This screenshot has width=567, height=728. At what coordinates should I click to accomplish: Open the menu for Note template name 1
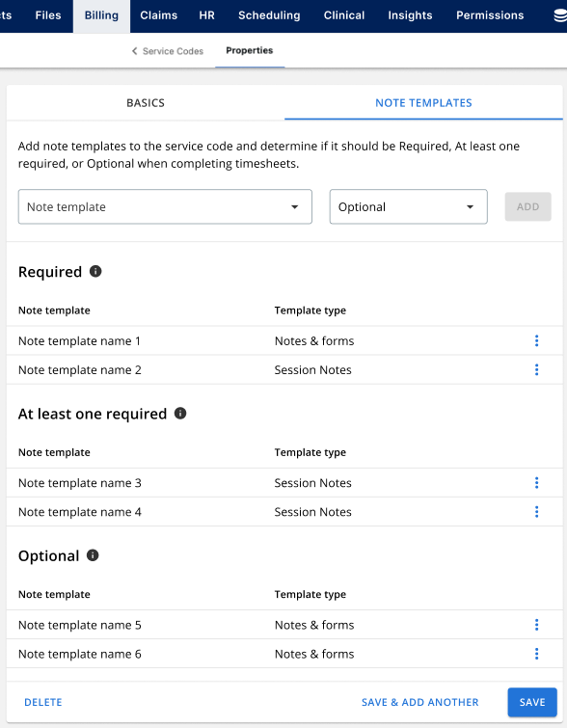click(537, 340)
